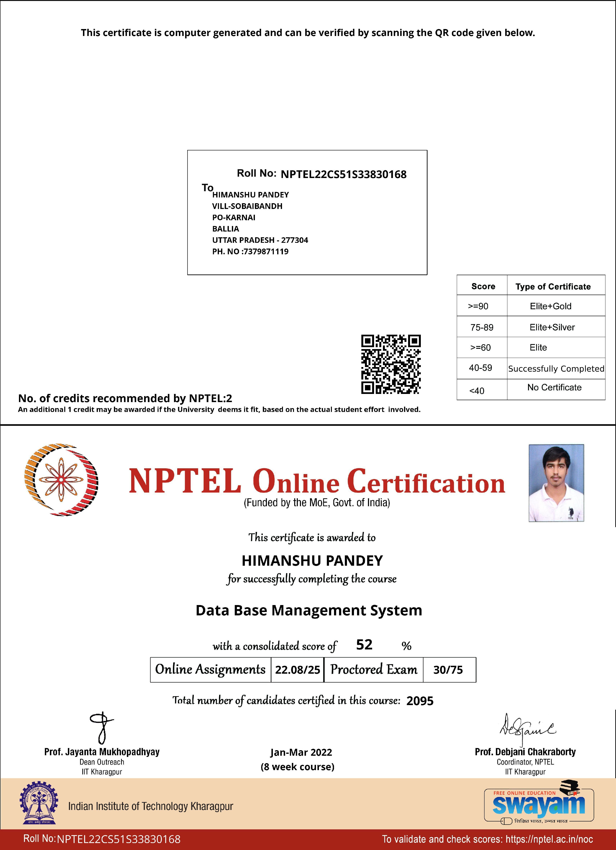Open the nptel.ac.in/noc validation link
The height and width of the screenshot is (850, 616).
pos(549,839)
